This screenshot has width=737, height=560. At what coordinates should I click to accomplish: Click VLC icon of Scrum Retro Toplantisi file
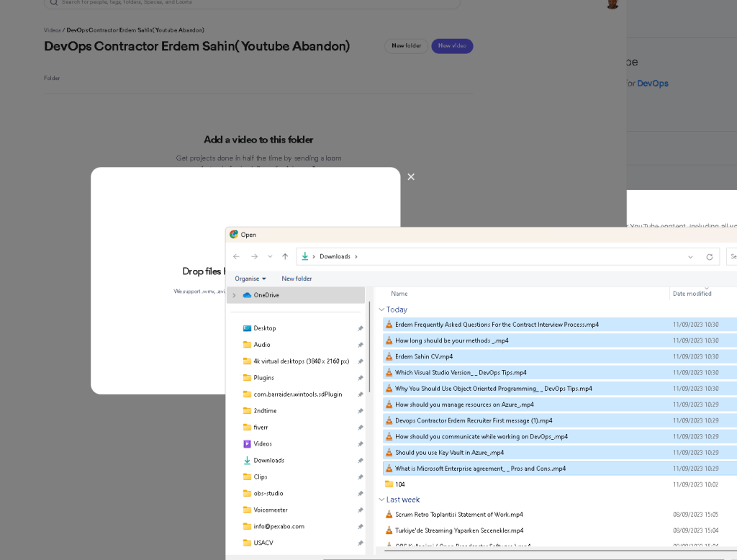(x=389, y=515)
